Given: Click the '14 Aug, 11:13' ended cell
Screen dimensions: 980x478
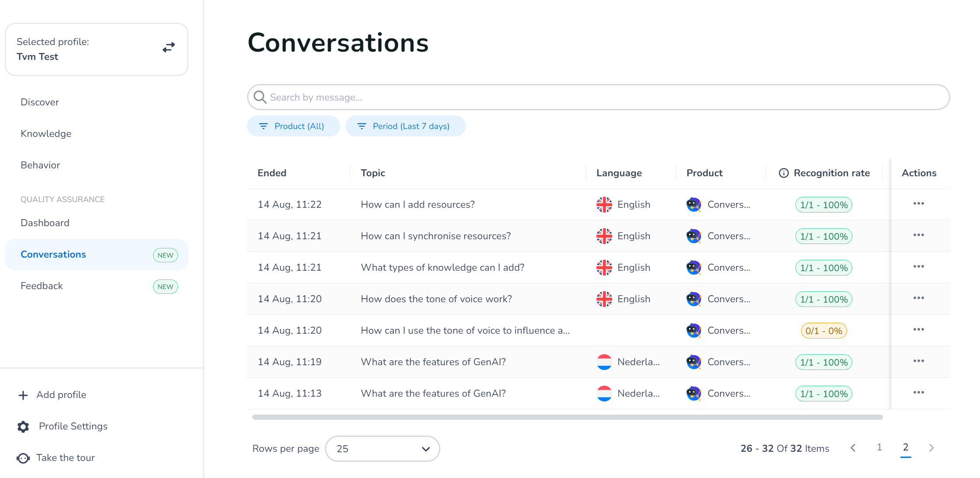Looking at the screenshot, I should point(289,394).
